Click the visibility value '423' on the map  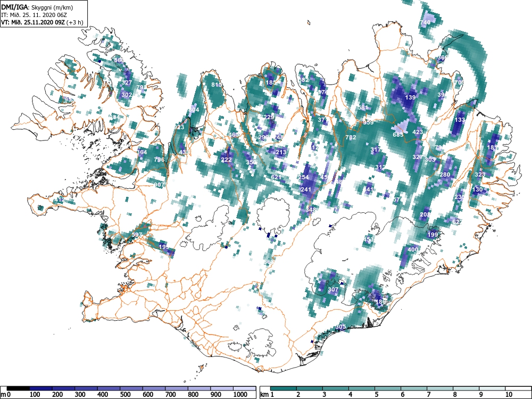click(x=418, y=132)
